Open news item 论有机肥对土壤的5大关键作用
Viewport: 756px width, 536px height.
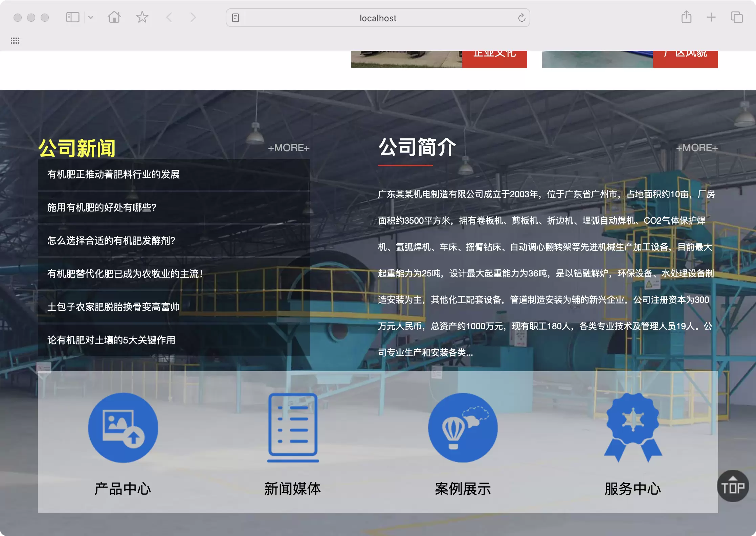pos(174,340)
